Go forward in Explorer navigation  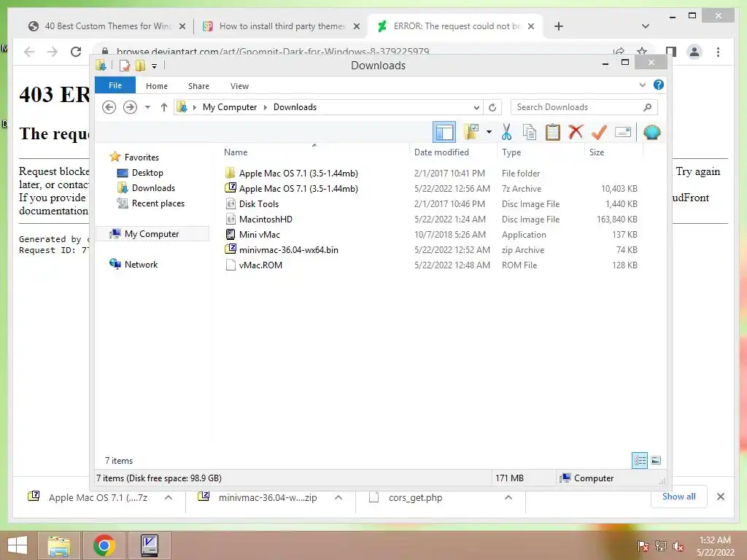click(x=130, y=107)
